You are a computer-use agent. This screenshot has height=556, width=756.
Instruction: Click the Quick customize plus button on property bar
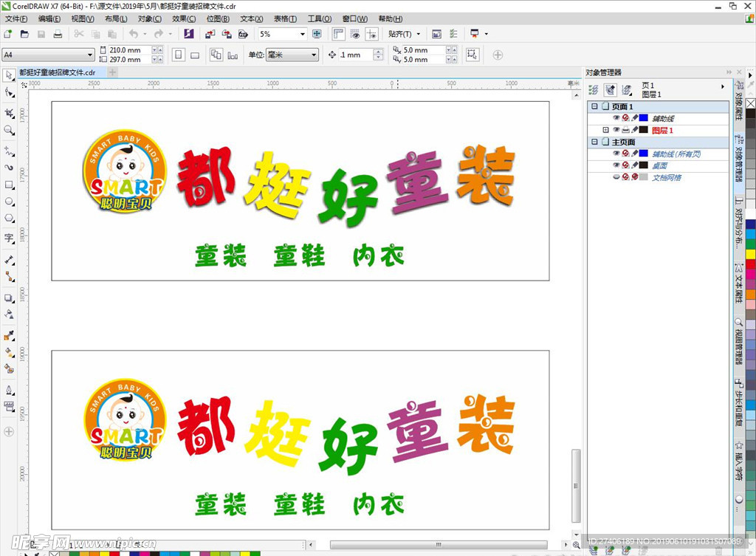(x=498, y=55)
